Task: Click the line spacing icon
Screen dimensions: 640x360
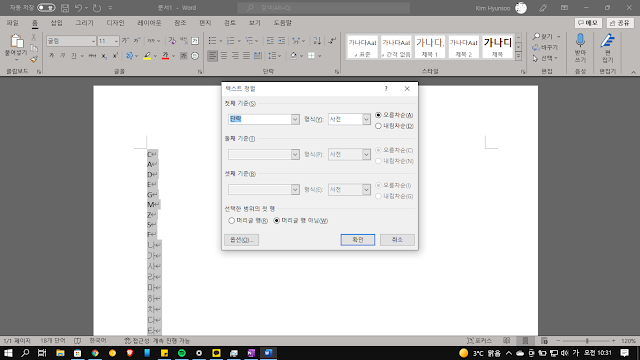Action: [x=272, y=56]
